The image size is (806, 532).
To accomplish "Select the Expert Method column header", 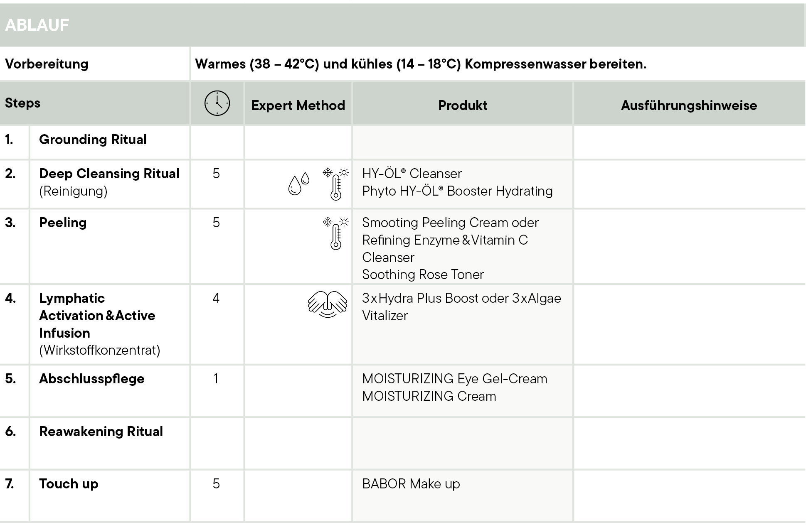I will point(298,105).
